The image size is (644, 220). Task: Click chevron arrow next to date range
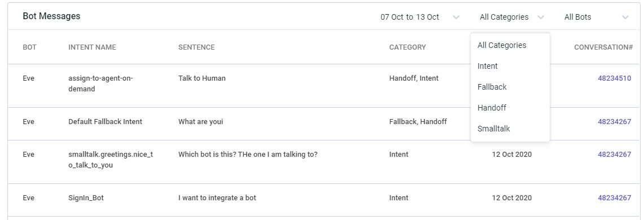coord(456,17)
